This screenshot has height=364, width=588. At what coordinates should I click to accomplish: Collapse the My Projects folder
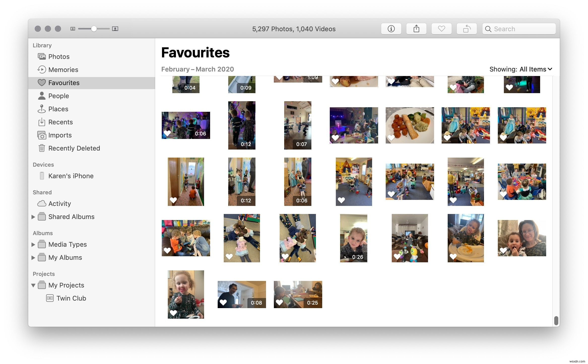pos(33,285)
